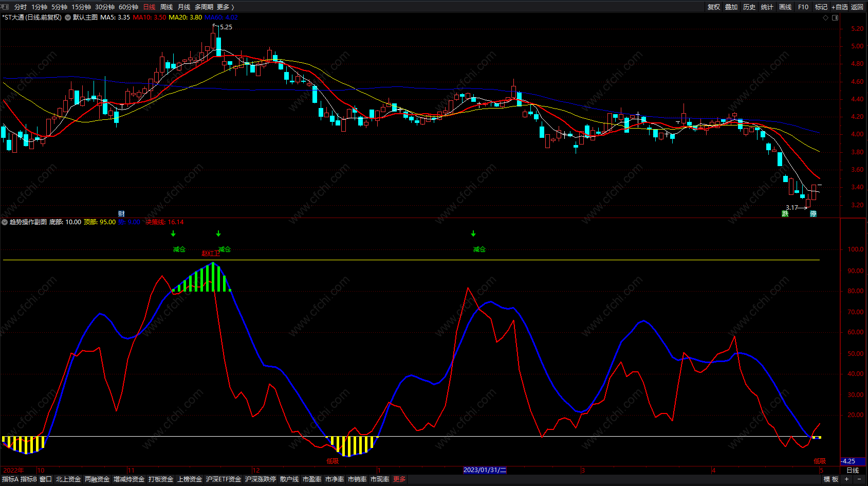
Task: Enable the 画线 drawing tools
Action: click(785, 7)
